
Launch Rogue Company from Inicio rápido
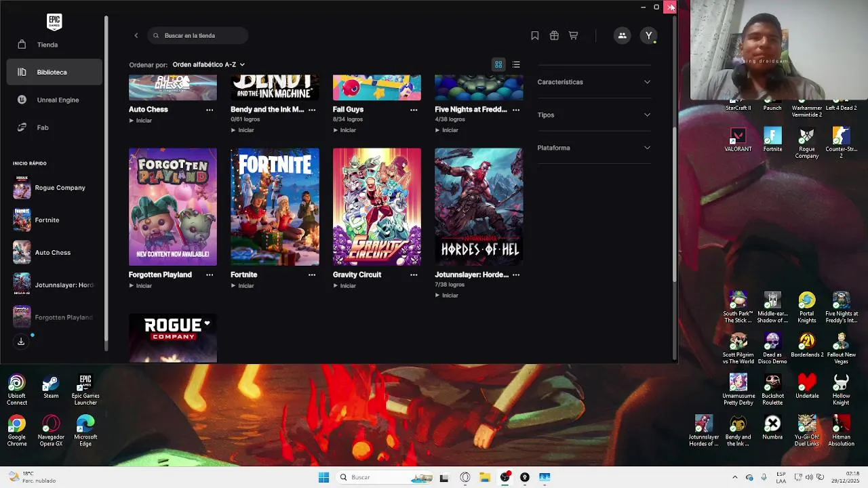pyautogui.click(x=50, y=188)
